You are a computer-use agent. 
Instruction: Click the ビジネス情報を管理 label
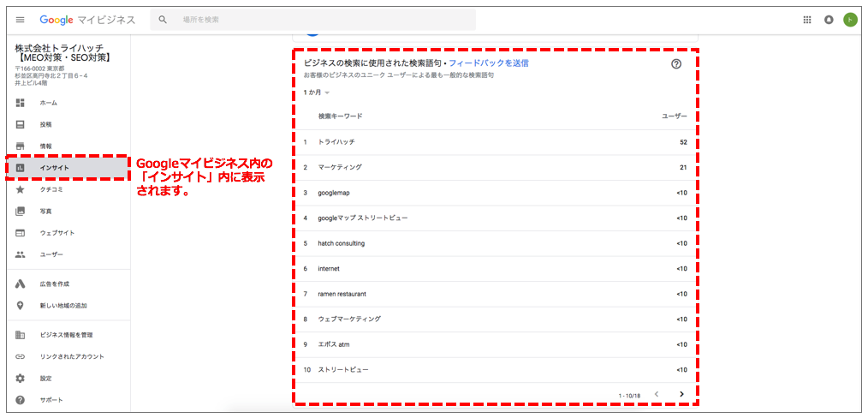(67, 335)
